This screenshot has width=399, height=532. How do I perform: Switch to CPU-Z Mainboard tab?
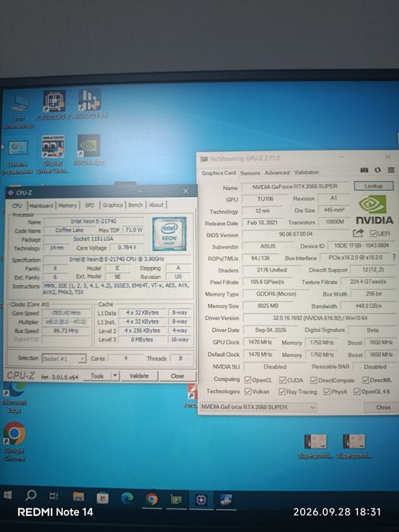click(x=41, y=206)
